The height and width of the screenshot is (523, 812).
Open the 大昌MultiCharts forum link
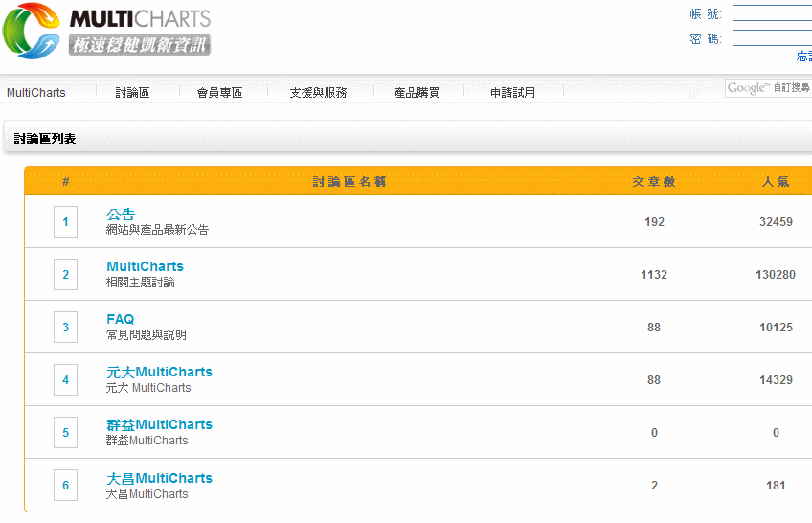(x=159, y=479)
